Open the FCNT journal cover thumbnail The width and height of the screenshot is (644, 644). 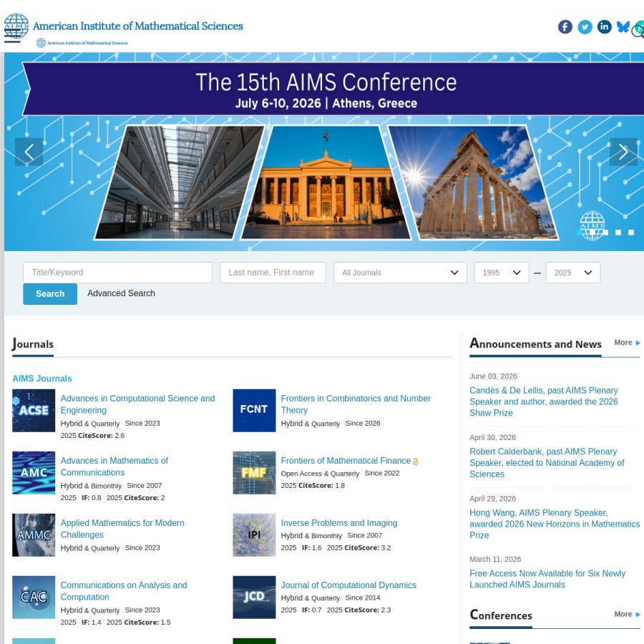pyautogui.click(x=254, y=410)
